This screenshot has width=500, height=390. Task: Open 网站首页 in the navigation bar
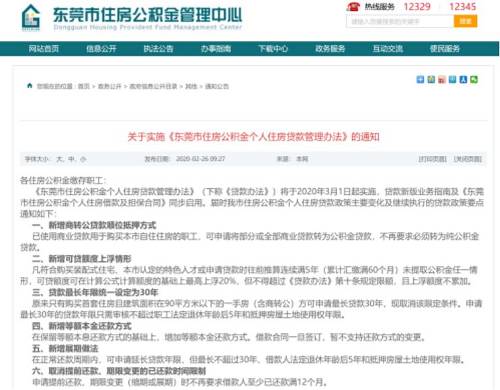44,49
